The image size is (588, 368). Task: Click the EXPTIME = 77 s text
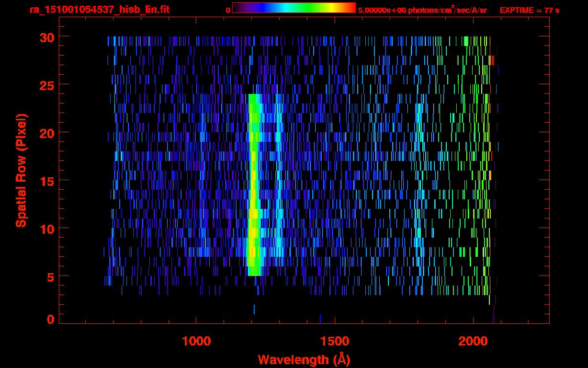[529, 10]
